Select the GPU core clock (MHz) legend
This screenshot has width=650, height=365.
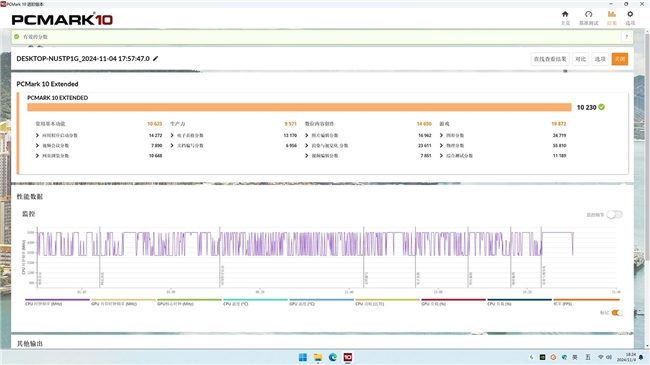[189, 302]
